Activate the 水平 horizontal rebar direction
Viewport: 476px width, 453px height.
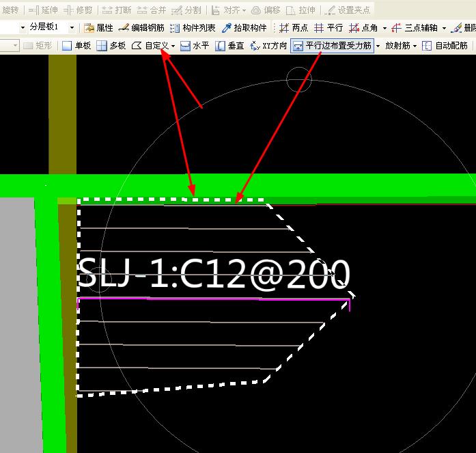195,46
